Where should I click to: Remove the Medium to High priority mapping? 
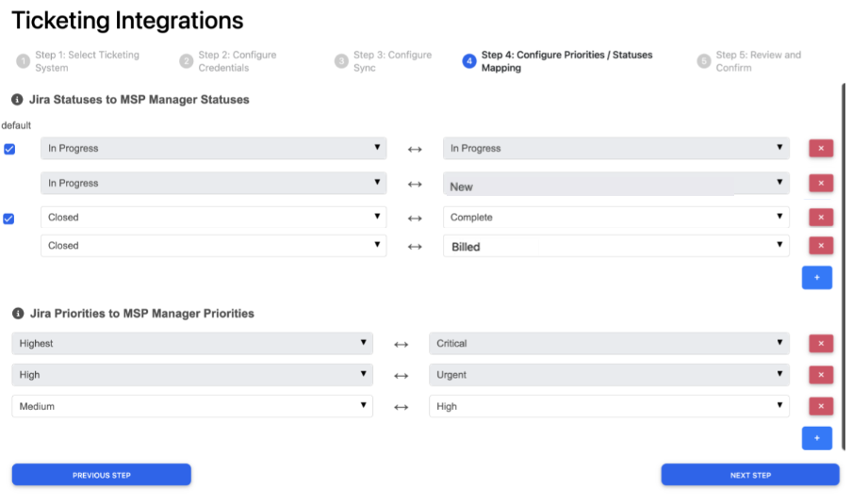(820, 407)
